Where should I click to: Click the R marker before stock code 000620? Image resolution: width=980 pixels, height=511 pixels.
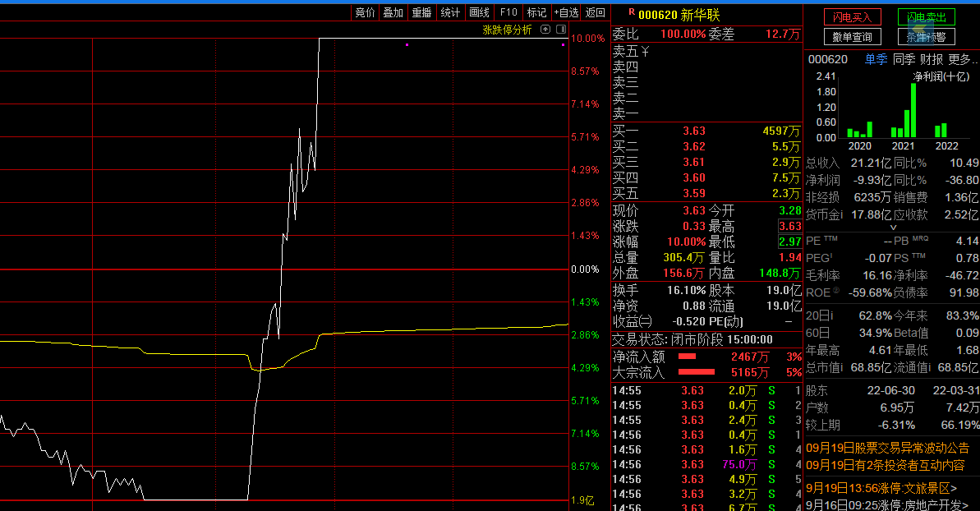(631, 12)
